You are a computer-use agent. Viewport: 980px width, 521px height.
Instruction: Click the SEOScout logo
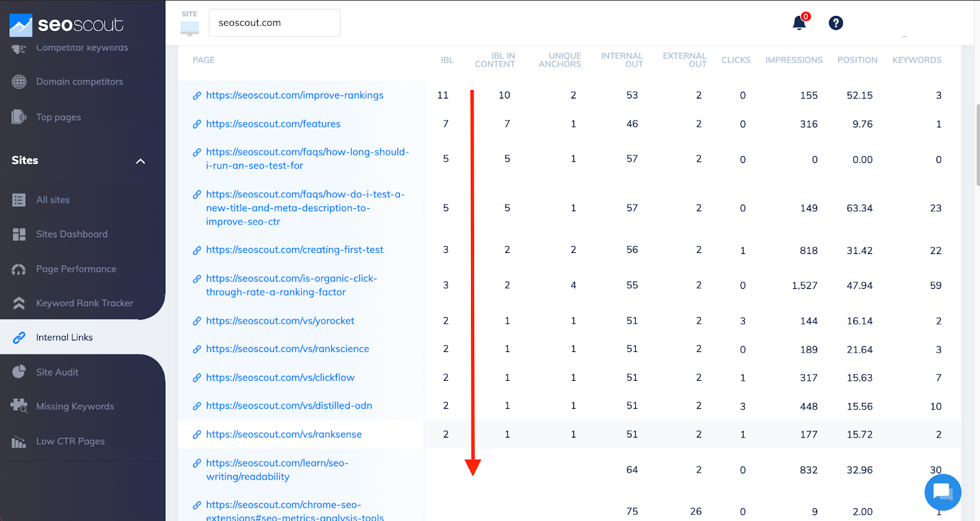pyautogui.click(x=66, y=24)
